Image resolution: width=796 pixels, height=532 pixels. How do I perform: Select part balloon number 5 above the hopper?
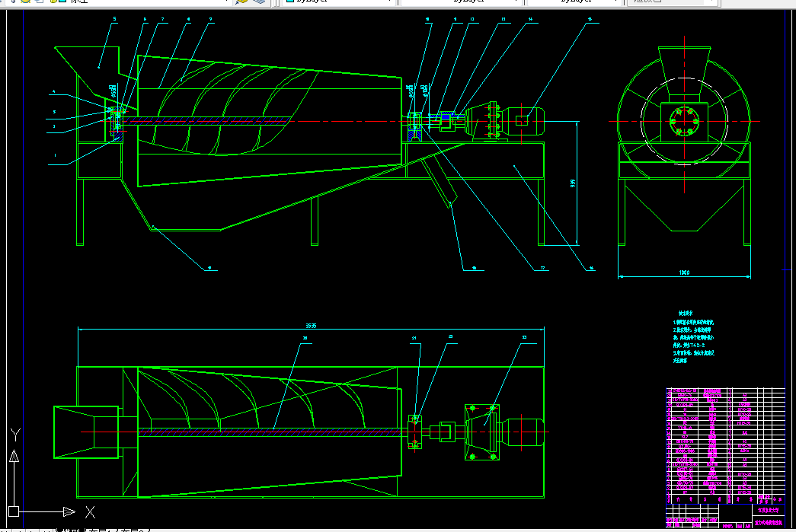tap(114, 19)
